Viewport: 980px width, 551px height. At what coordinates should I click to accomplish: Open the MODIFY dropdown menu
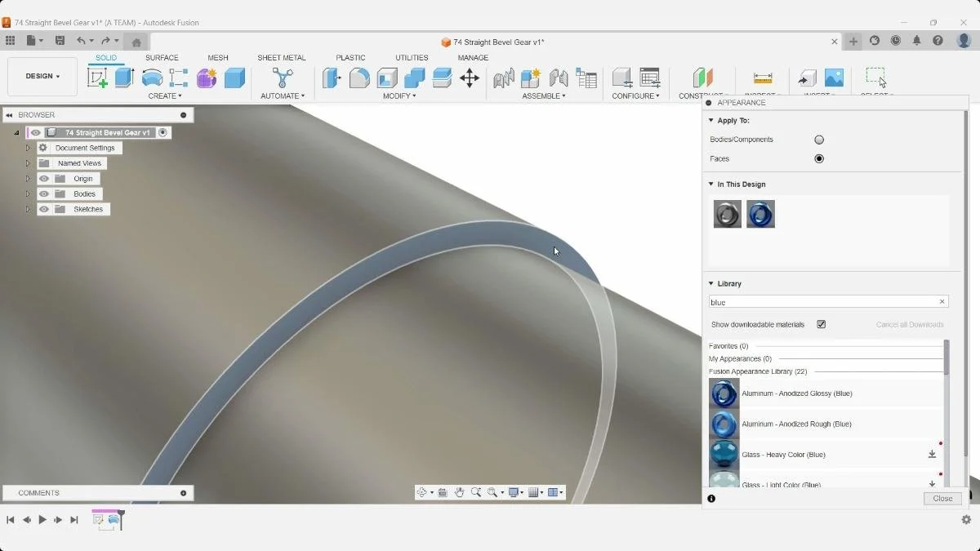(399, 96)
